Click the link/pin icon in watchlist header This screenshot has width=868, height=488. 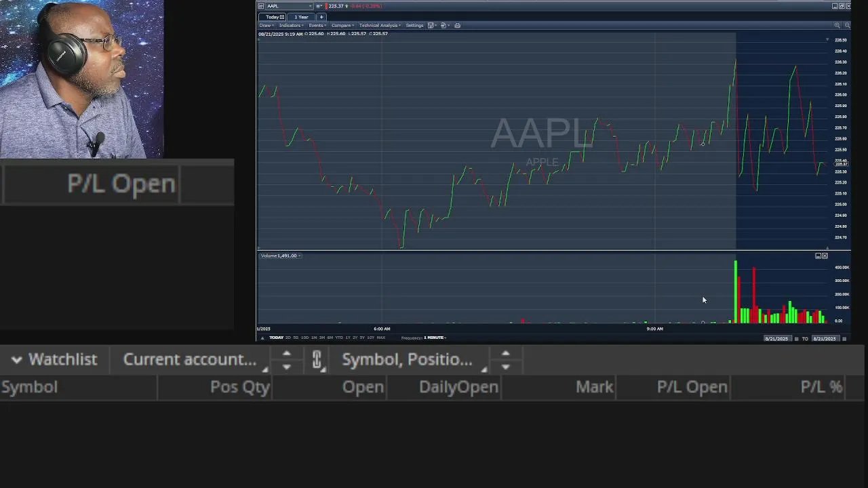point(317,360)
